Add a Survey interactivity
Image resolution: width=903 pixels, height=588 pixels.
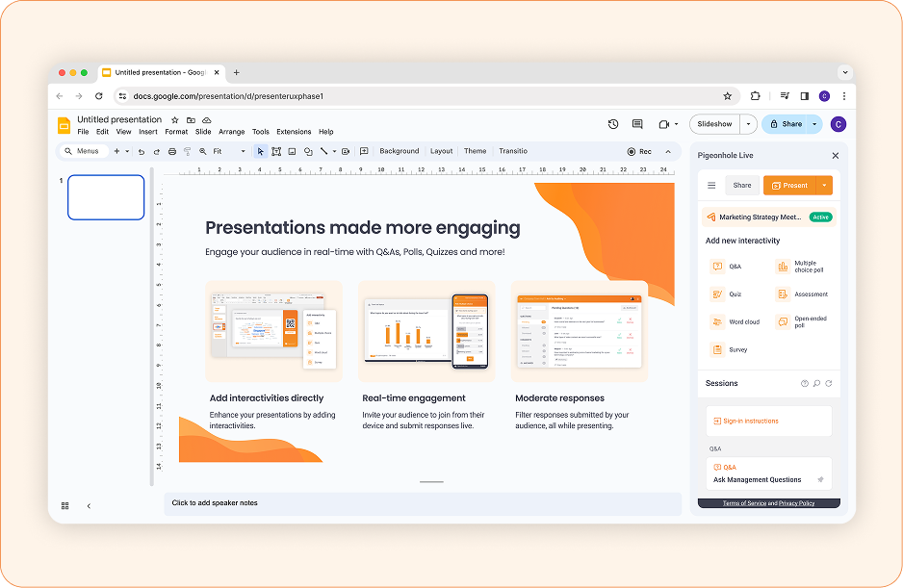pyautogui.click(x=729, y=349)
